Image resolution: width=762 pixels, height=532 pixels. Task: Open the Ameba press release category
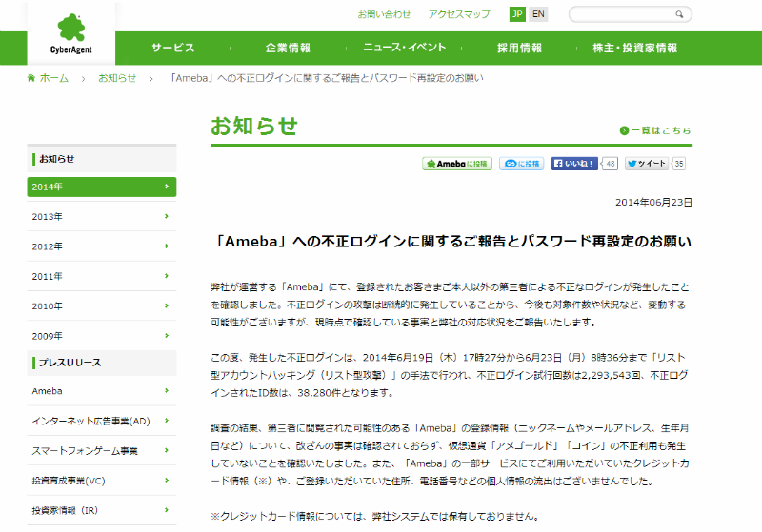[x=102, y=391]
